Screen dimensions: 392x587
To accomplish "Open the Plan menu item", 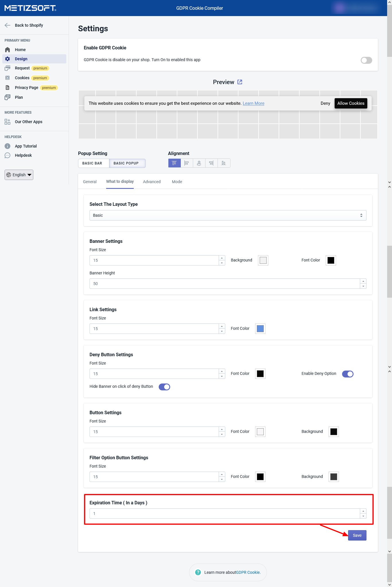I will [19, 97].
